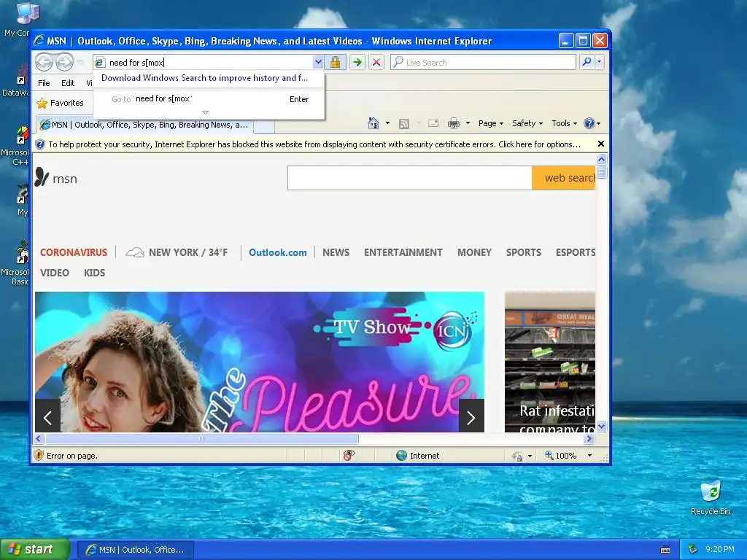Screen dimensions: 747x560
Task: Open a new blank tab
Action: click(263, 125)
